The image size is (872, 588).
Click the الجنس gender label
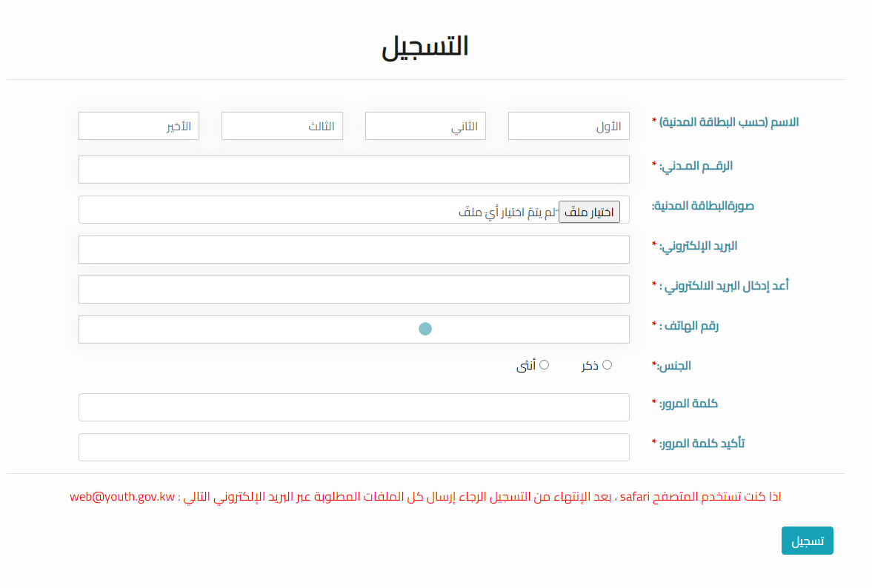click(674, 366)
